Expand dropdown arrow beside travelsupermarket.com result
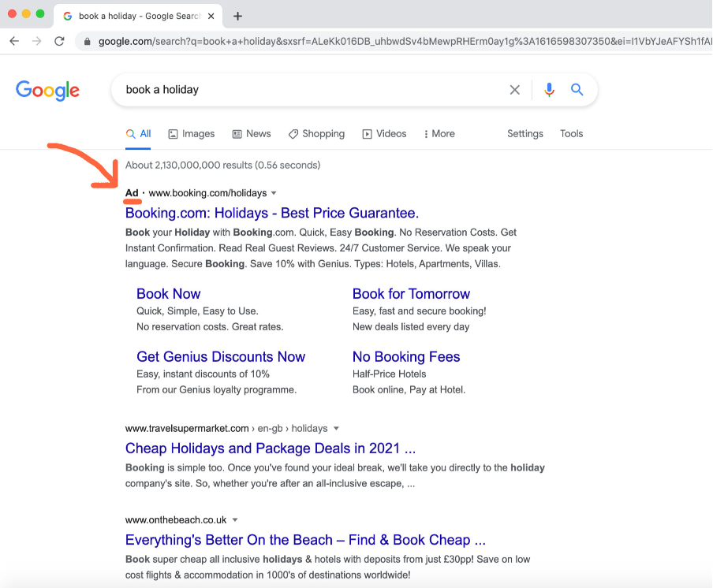 [336, 429]
